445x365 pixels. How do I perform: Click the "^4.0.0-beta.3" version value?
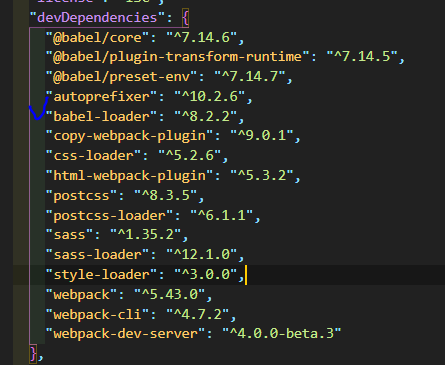coord(282,334)
